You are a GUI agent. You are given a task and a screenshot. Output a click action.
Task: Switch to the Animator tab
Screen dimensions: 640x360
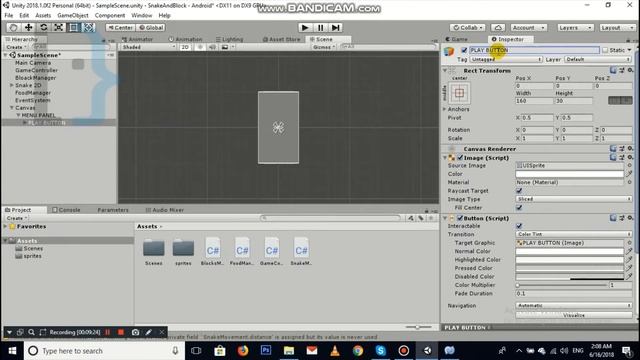point(137,39)
